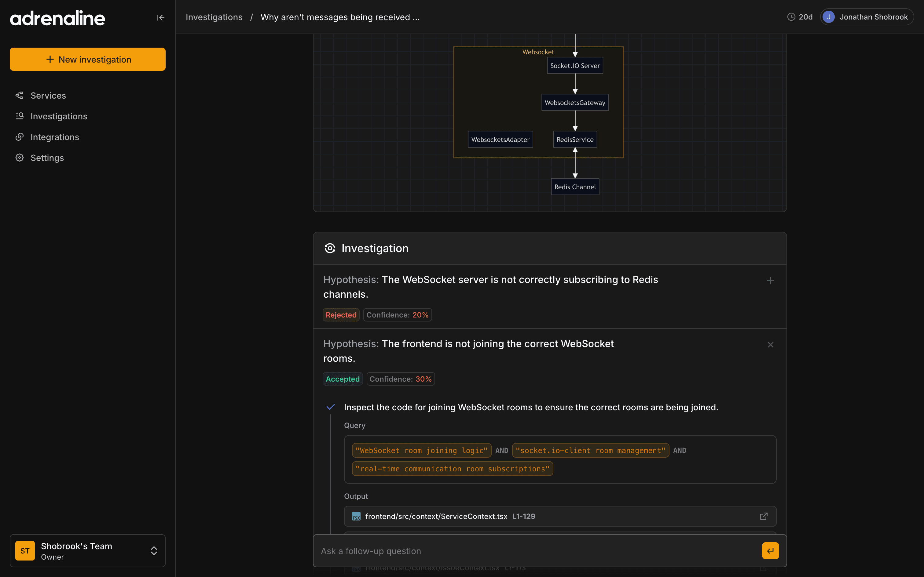The height and width of the screenshot is (577, 924).
Task: Click the Settings gear icon
Action: (20, 158)
